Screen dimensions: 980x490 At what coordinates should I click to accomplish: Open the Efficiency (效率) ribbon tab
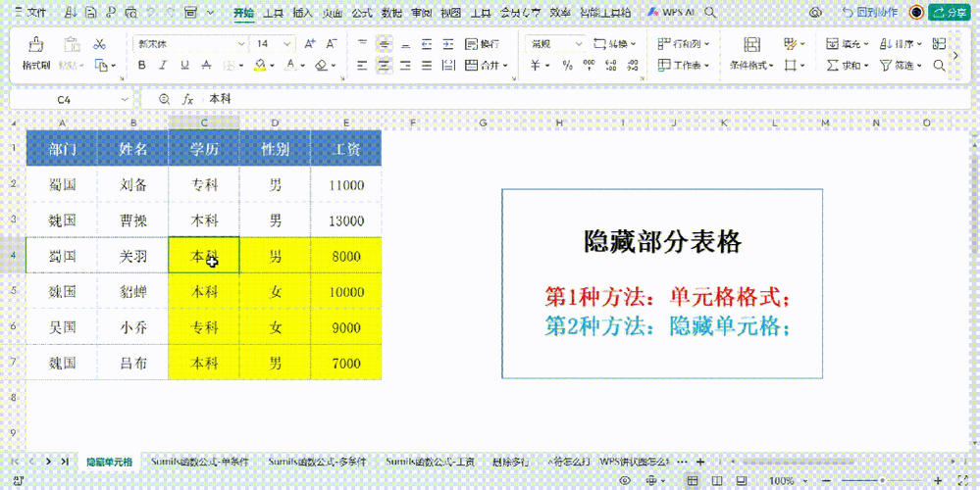click(x=560, y=13)
